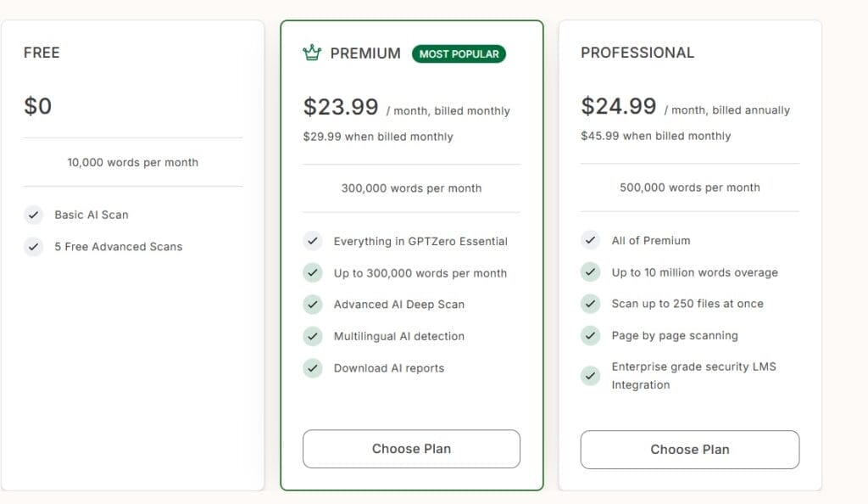Image resolution: width=868 pixels, height=504 pixels.
Task: Click checkmark next to All of Premium
Action: point(590,240)
